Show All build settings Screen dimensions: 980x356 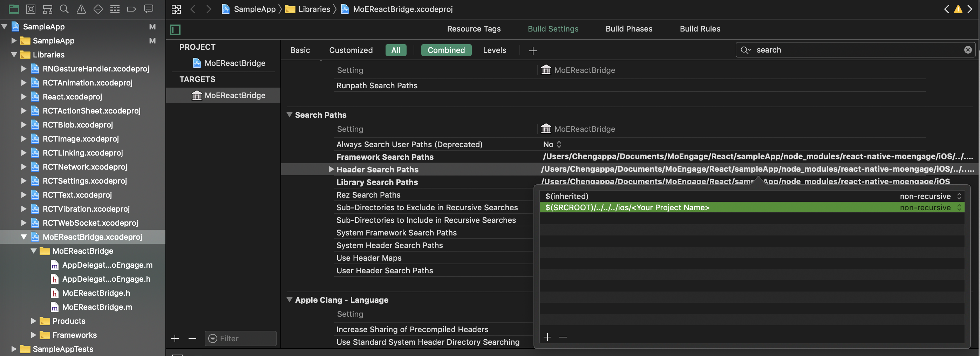point(396,50)
